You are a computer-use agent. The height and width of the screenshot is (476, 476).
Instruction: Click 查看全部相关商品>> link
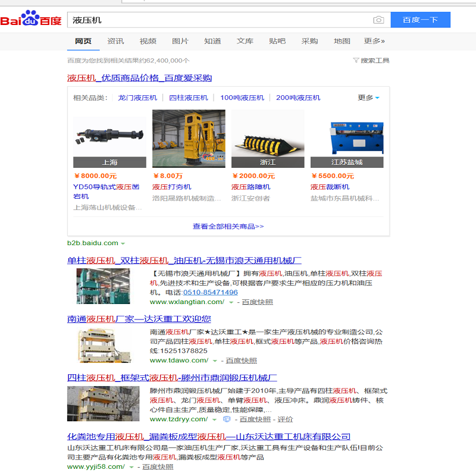tap(228, 227)
